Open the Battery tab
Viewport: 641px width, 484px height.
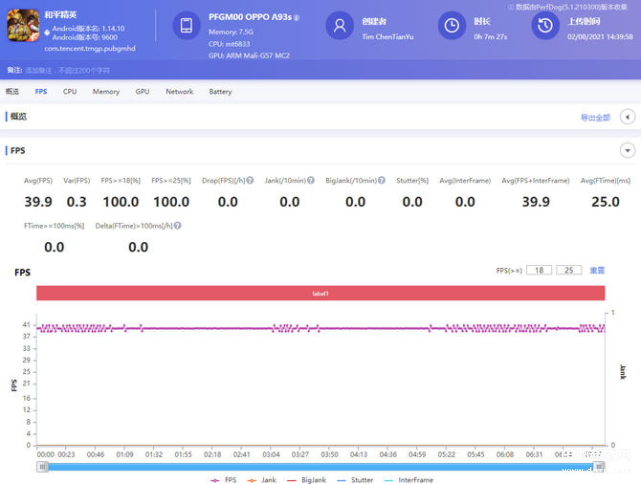pyautogui.click(x=220, y=92)
